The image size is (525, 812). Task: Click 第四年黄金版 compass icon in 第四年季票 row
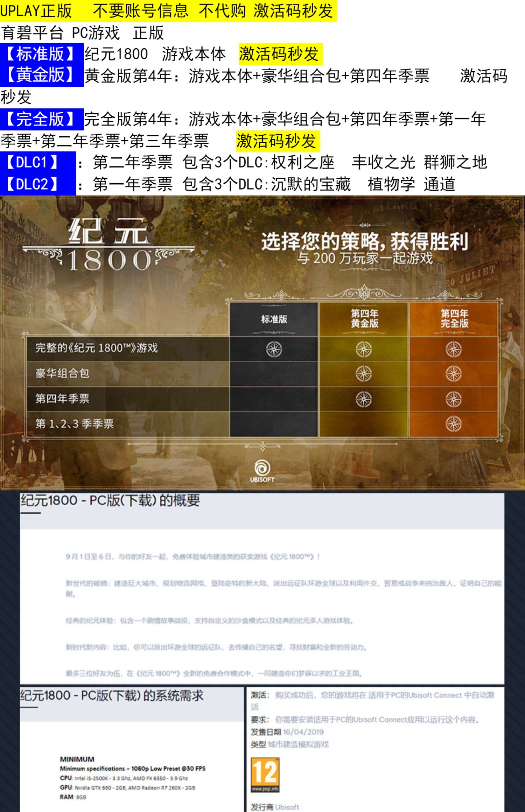pos(364,399)
